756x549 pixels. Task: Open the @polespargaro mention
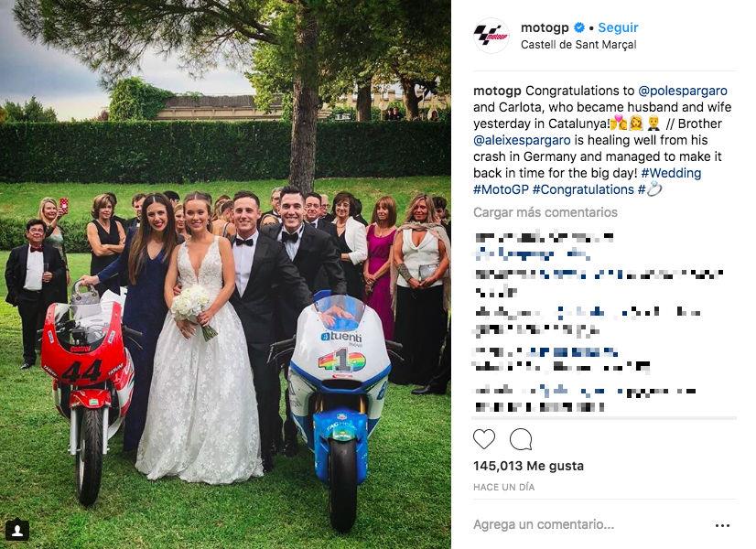pos(683,91)
